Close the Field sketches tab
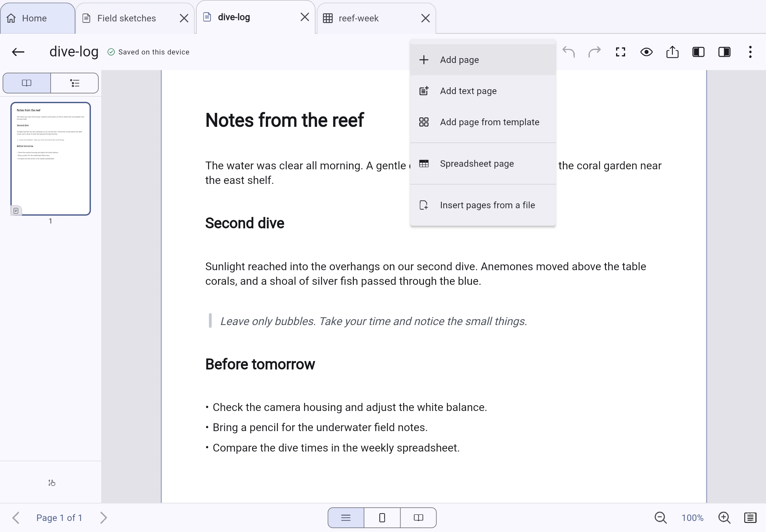 pyautogui.click(x=184, y=18)
